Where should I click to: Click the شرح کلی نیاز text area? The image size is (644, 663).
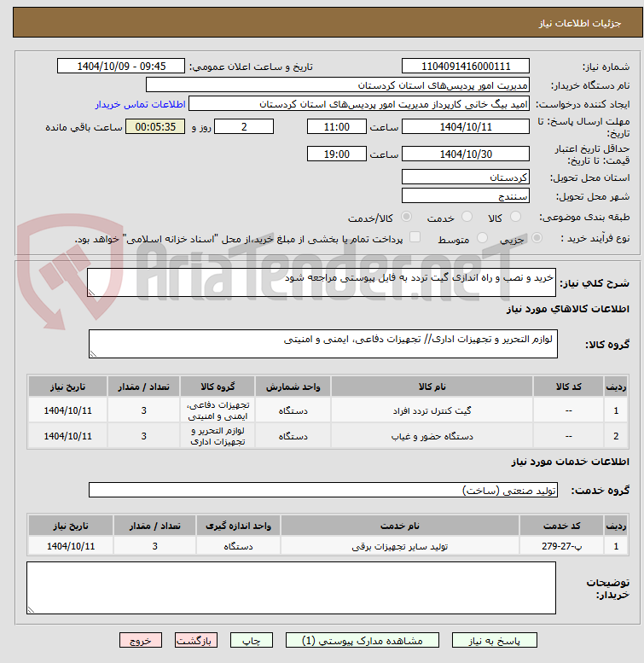point(322,282)
